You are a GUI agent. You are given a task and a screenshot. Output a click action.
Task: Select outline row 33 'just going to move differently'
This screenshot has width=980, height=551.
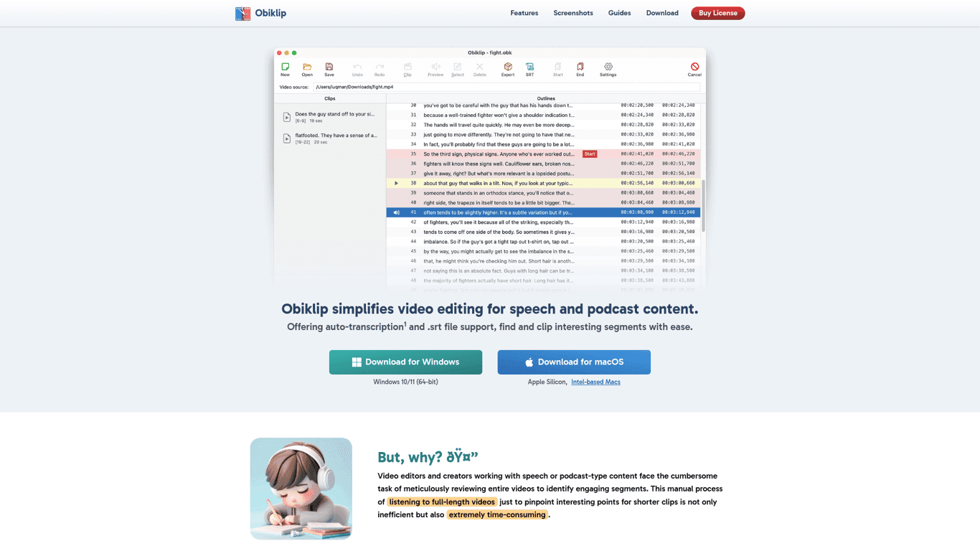coord(545,134)
